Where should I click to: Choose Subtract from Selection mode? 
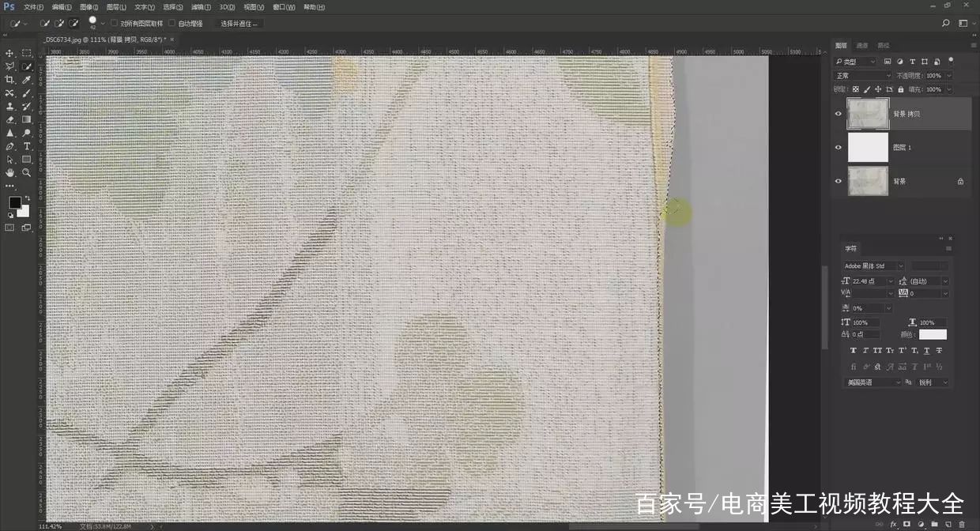click(x=73, y=24)
